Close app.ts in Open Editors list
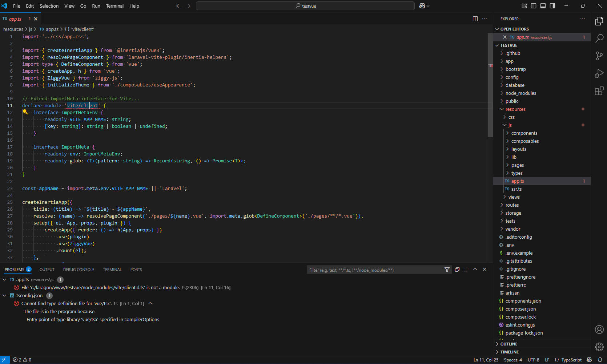This screenshot has width=607, height=364. tap(505, 37)
